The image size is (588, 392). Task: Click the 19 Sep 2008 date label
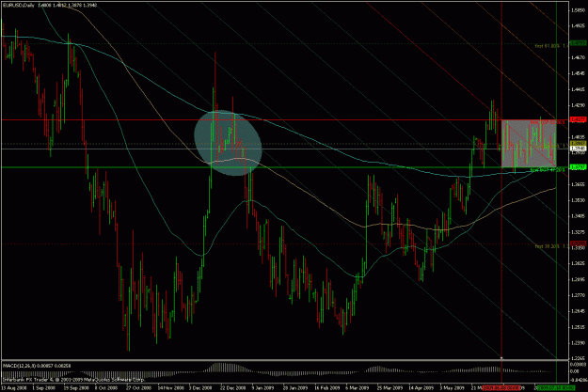click(77, 388)
